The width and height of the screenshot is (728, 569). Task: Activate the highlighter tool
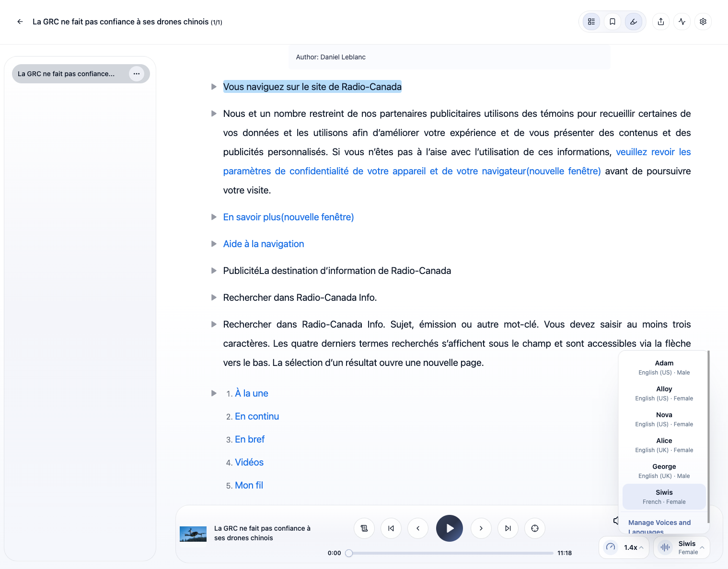(633, 22)
